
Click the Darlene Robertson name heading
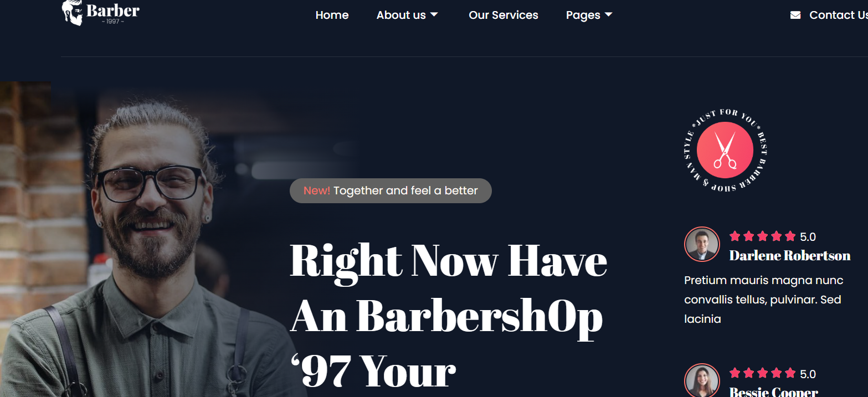point(790,255)
